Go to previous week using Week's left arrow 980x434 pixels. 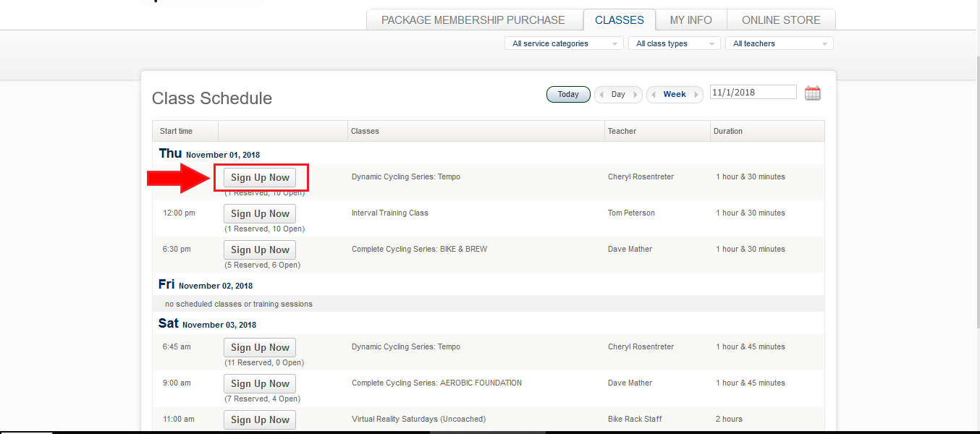(x=654, y=95)
